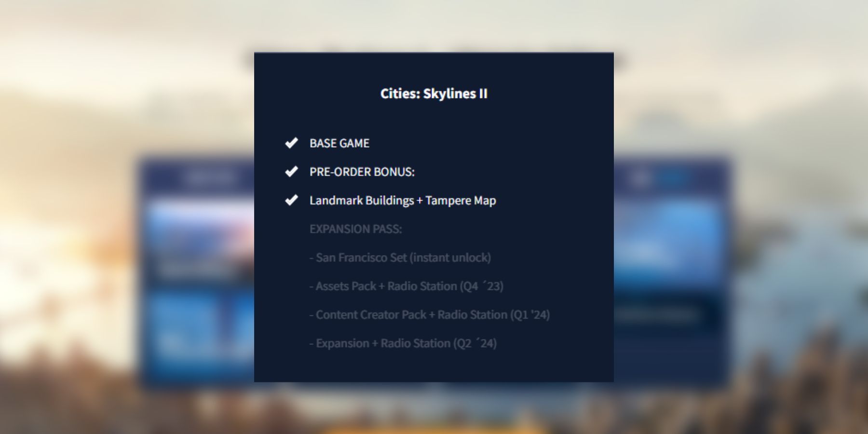Click Assets Pack + Radio Station Q4 '23
The width and height of the screenshot is (868, 434).
(x=407, y=286)
